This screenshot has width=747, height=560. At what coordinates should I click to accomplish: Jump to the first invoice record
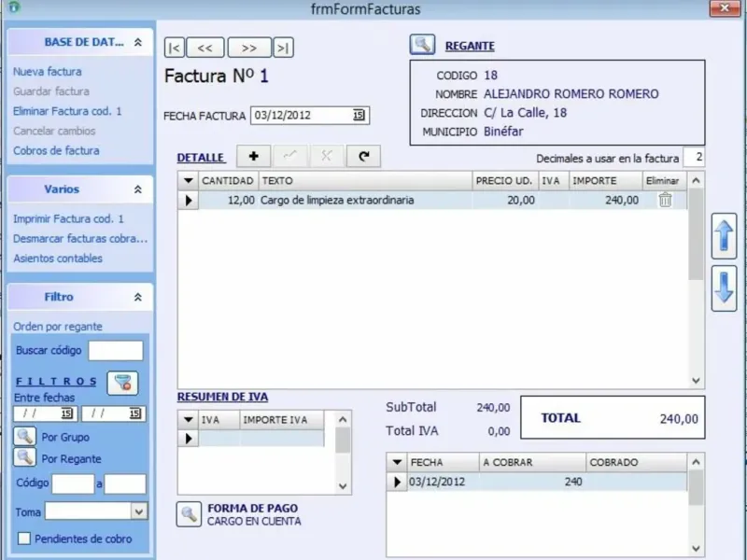click(x=175, y=48)
